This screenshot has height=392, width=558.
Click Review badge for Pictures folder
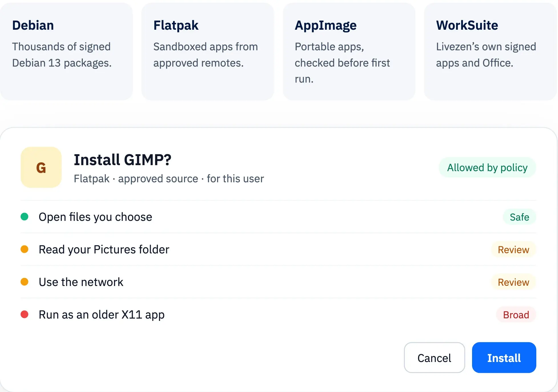(x=513, y=250)
